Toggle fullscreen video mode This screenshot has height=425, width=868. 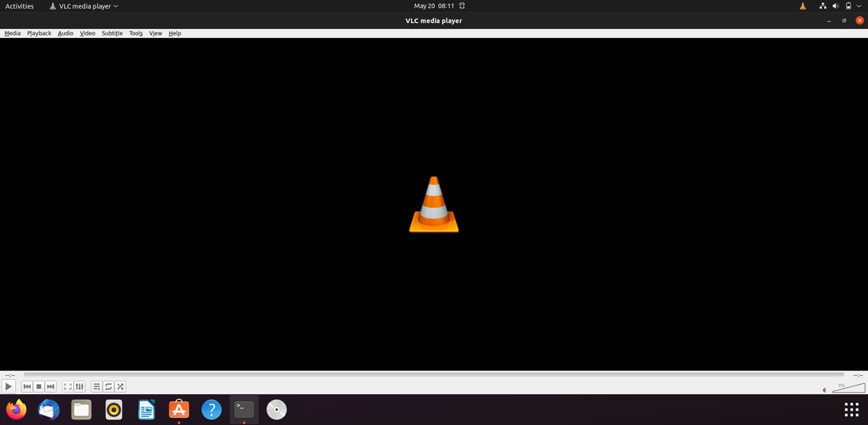click(x=68, y=386)
